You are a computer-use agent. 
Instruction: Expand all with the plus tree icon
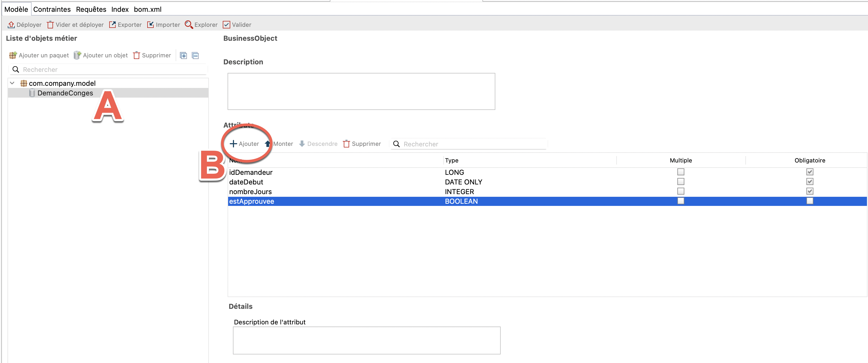pyautogui.click(x=183, y=56)
